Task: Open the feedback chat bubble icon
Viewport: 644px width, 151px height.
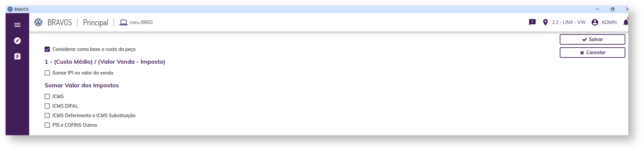Action: [x=532, y=22]
